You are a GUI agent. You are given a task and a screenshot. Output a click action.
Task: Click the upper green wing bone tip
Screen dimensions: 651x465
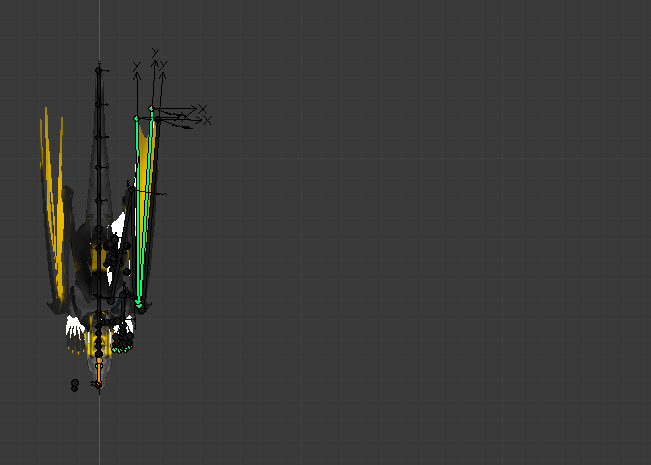click(x=152, y=108)
